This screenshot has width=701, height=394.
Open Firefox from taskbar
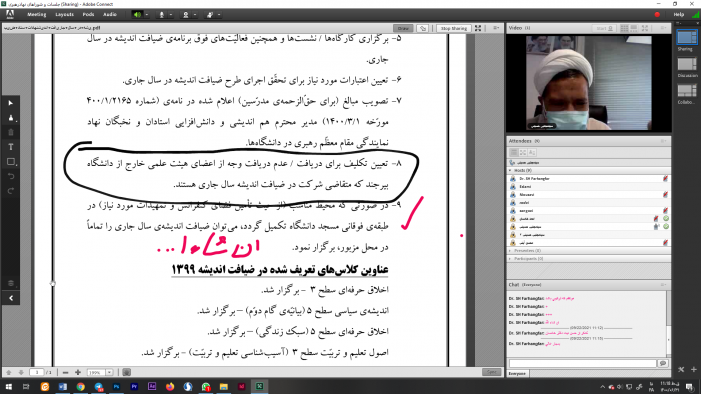coord(170,386)
